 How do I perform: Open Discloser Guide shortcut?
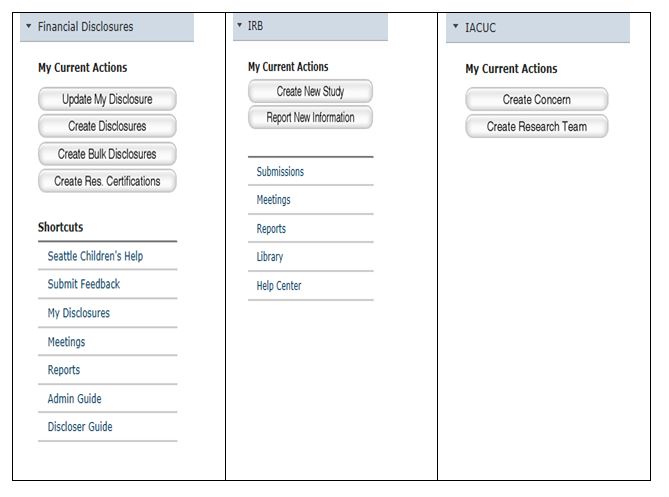pyautogui.click(x=80, y=427)
